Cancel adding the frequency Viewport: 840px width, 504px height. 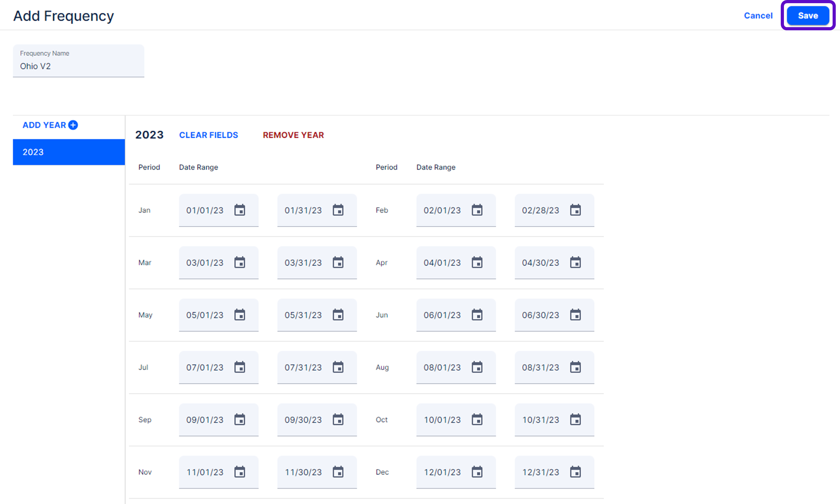coord(758,16)
